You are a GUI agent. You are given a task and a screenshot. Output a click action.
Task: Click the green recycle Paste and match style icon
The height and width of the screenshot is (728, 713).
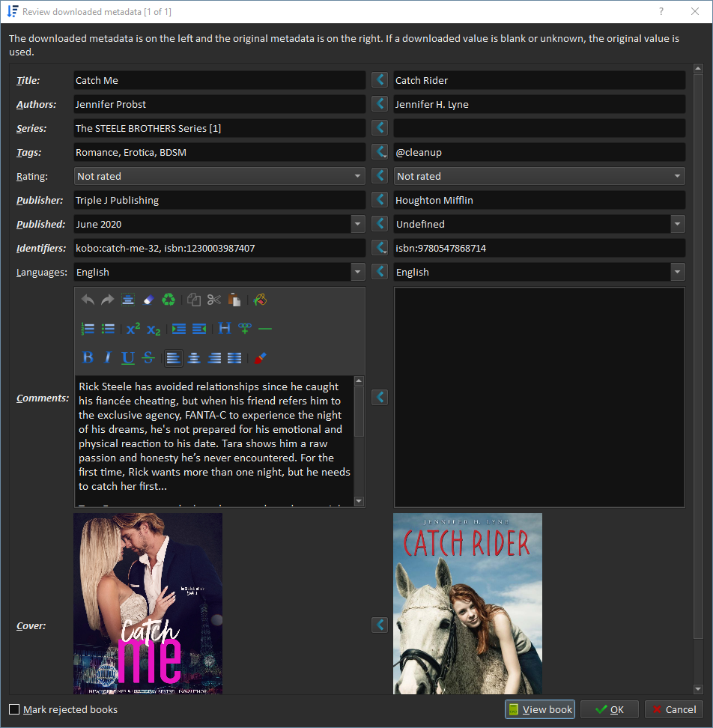(169, 300)
